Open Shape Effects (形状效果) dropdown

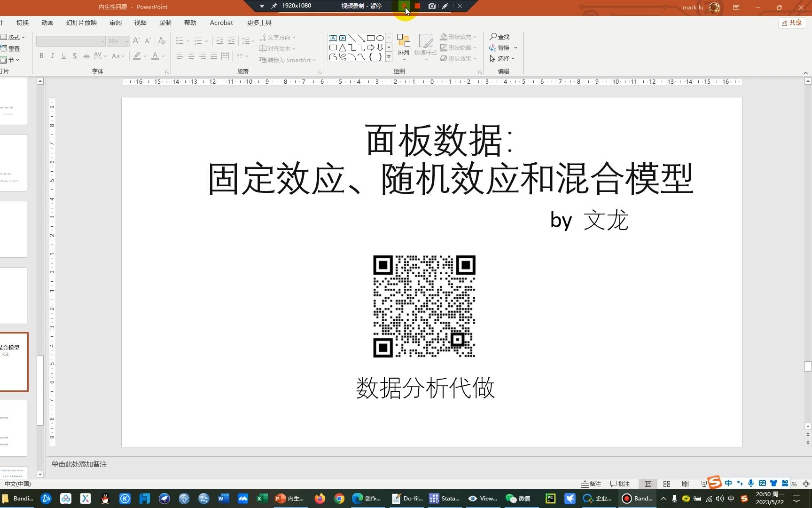tap(459, 58)
